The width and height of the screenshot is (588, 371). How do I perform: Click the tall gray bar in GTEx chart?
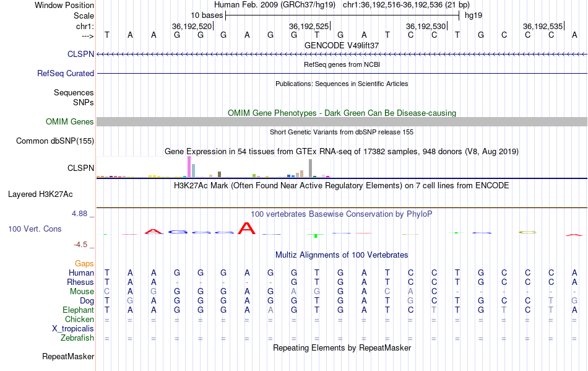point(310,168)
